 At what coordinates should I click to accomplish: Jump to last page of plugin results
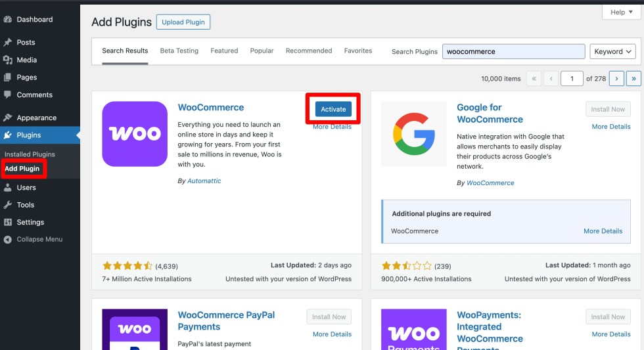(x=633, y=78)
